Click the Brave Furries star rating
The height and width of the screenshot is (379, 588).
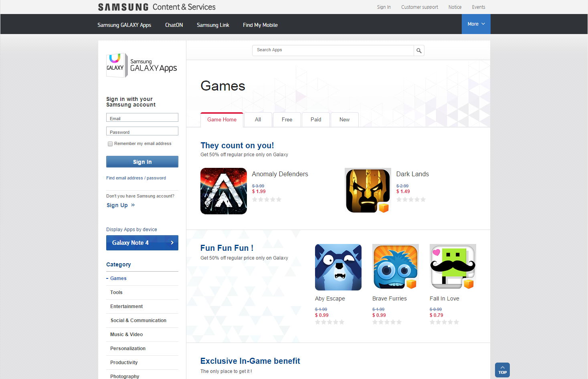coord(387,322)
